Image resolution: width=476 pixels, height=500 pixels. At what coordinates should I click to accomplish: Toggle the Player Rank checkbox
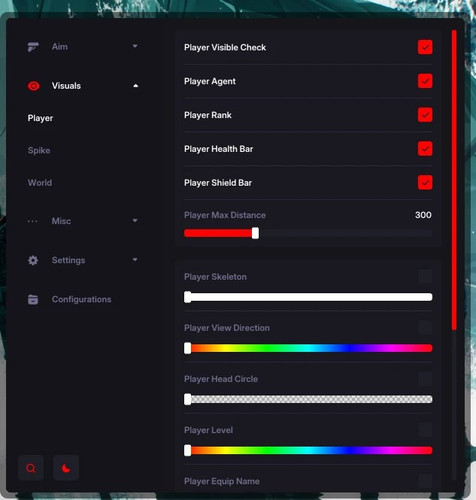[x=425, y=115]
